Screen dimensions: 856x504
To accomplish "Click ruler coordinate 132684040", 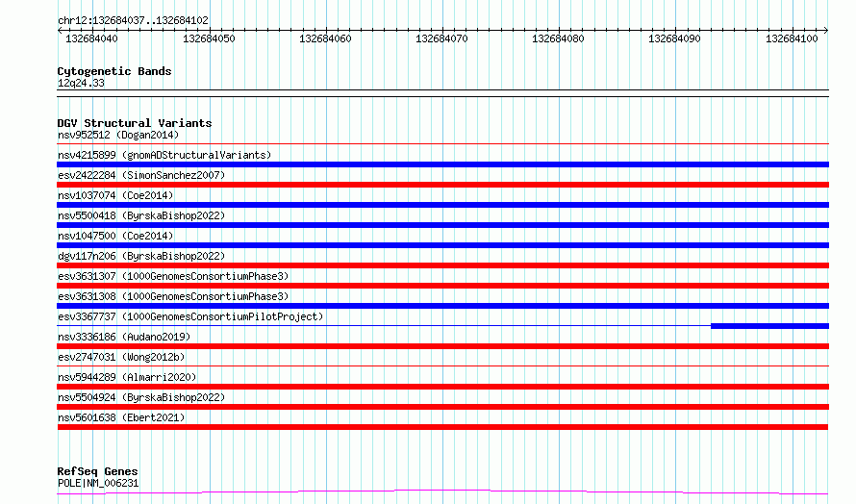I will (x=91, y=38).
